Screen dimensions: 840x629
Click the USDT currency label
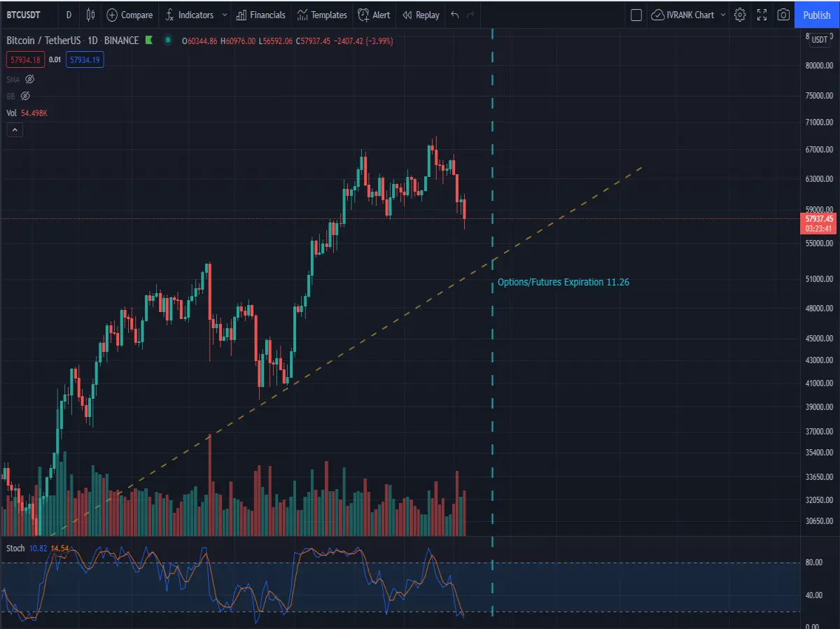pos(819,40)
